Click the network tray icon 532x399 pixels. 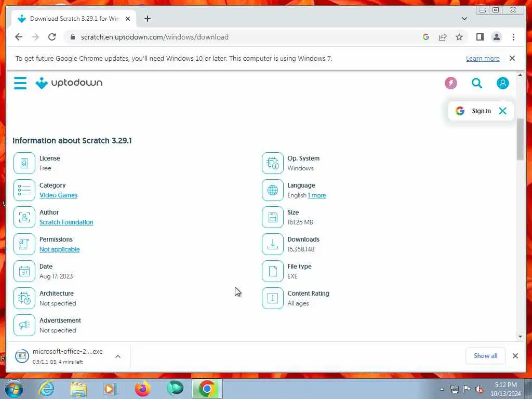point(454,390)
